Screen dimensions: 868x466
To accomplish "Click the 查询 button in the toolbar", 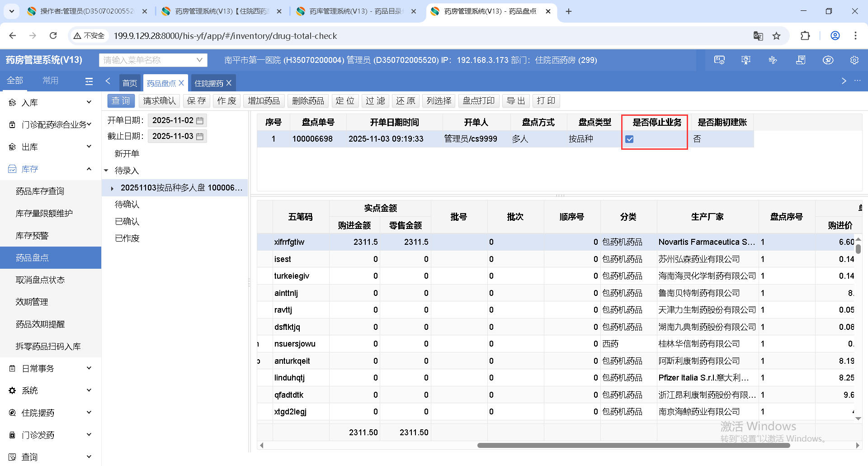I will point(121,101).
